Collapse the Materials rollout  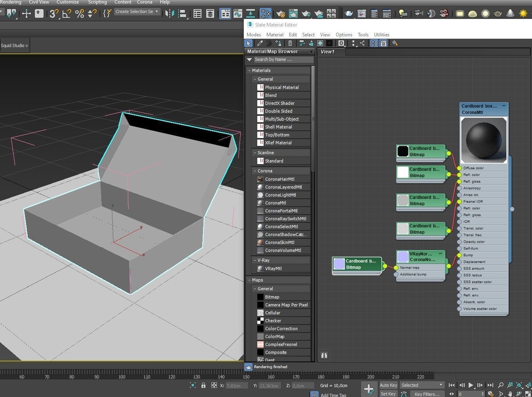pos(249,70)
